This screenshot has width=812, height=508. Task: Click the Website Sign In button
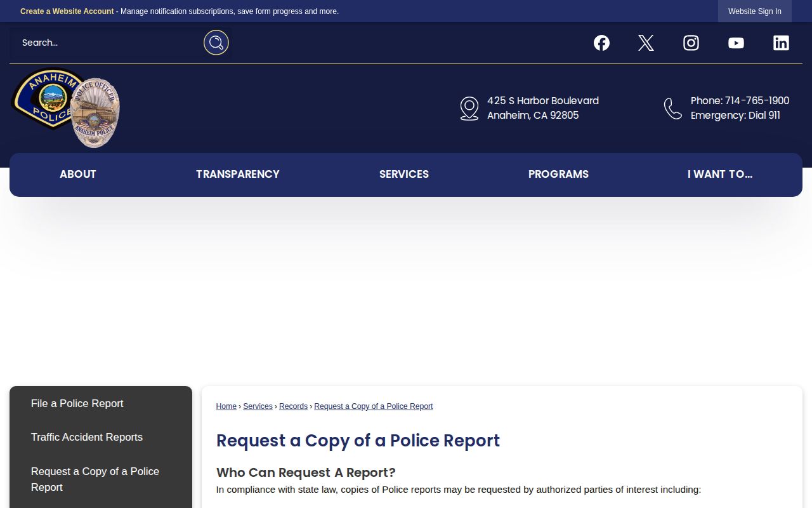(x=755, y=11)
